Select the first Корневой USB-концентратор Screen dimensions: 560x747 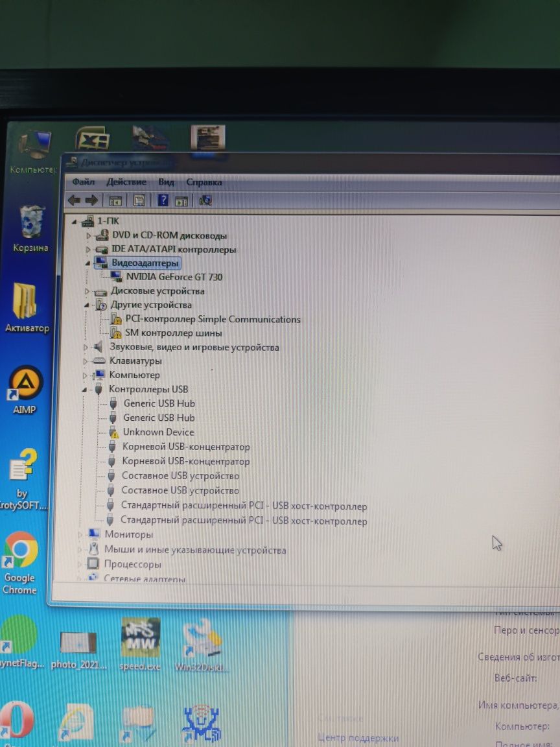click(x=186, y=447)
